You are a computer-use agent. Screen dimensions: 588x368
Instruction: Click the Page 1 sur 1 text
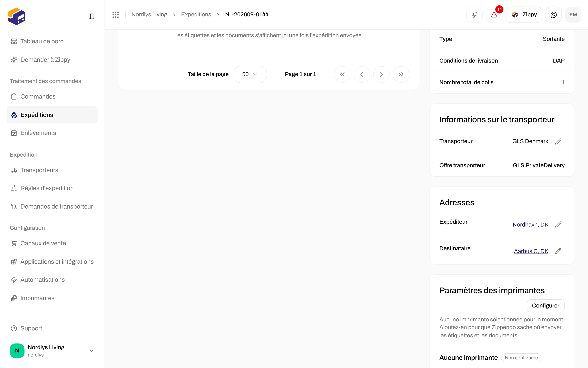click(300, 74)
